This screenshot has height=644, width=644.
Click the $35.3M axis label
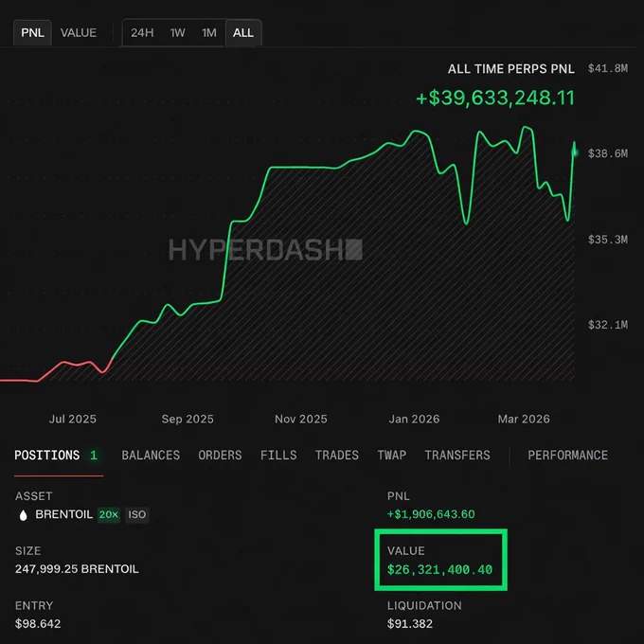607,240
